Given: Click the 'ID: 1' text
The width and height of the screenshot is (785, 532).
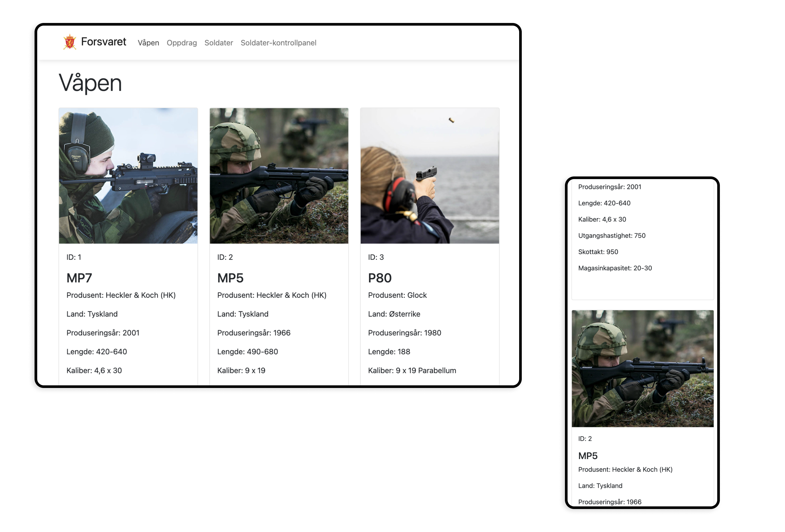Looking at the screenshot, I should click(x=74, y=257).
